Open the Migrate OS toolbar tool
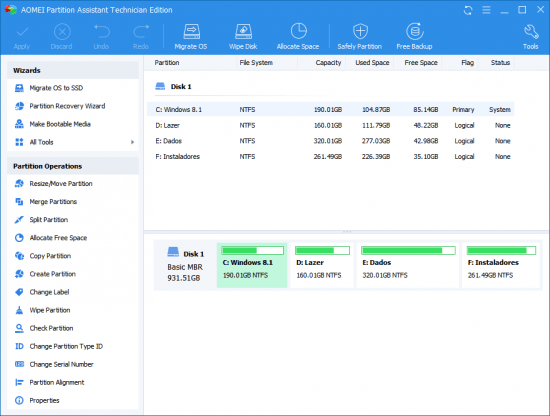The image size is (550, 416). (191, 37)
